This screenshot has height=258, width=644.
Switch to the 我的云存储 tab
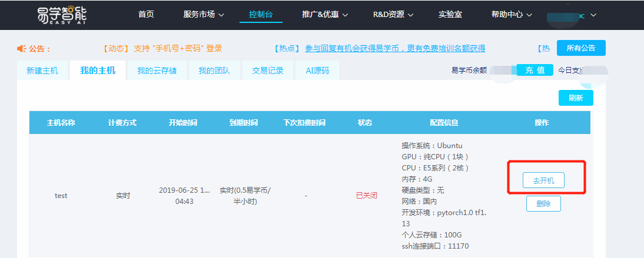coord(157,71)
